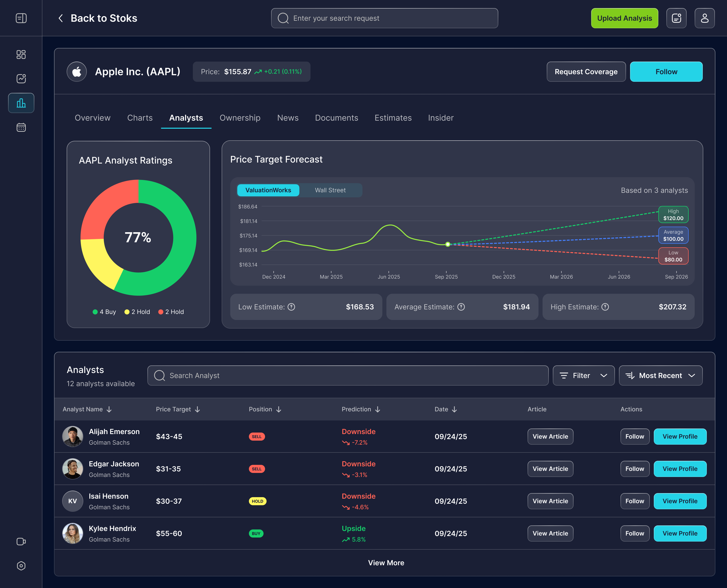Select the ValuationWorks forecast toggle
727x588 pixels.
(268, 190)
